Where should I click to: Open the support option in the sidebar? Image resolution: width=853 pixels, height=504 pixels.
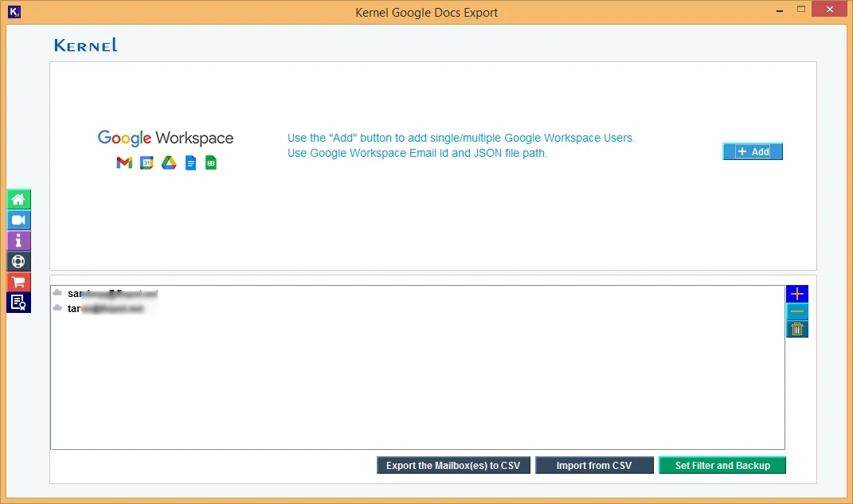18,261
